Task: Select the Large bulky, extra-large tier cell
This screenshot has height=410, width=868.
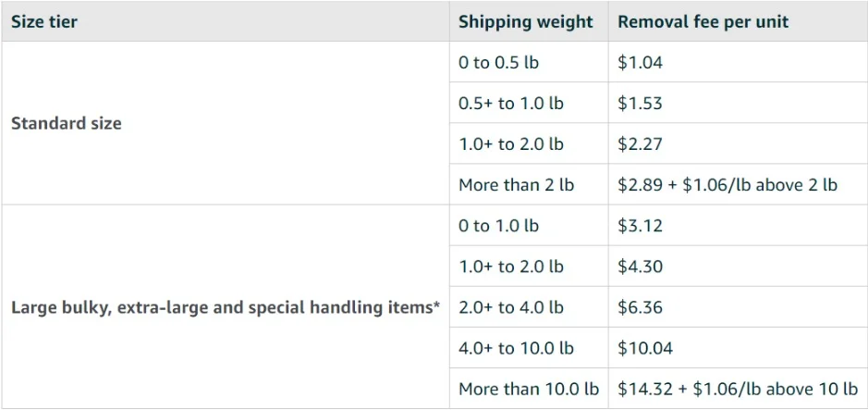Action: (225, 307)
